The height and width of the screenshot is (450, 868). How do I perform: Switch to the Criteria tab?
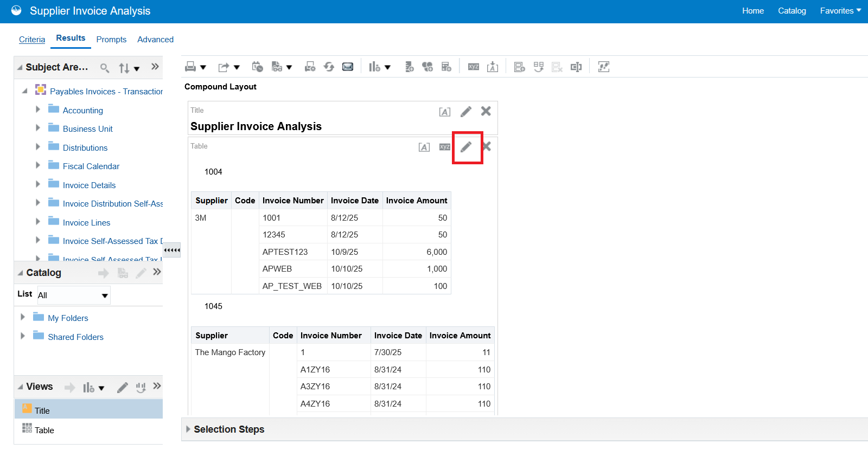pos(32,40)
